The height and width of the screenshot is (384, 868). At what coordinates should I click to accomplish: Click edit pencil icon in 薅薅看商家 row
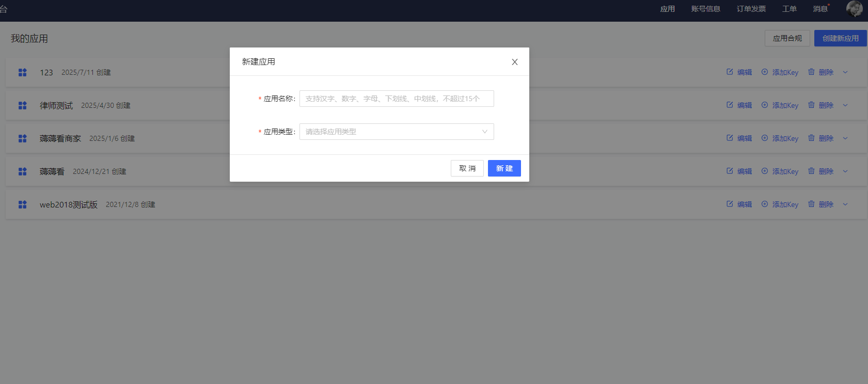tap(730, 138)
